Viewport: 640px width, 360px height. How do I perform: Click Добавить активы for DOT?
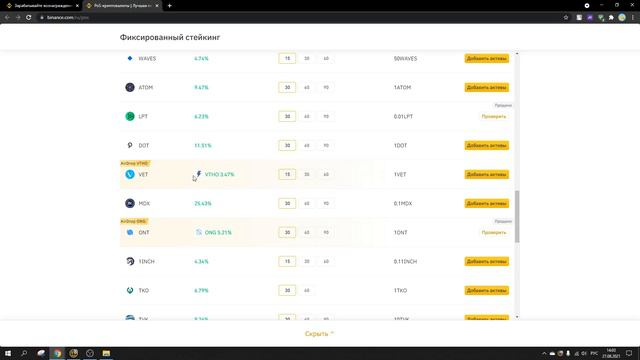[487, 145]
